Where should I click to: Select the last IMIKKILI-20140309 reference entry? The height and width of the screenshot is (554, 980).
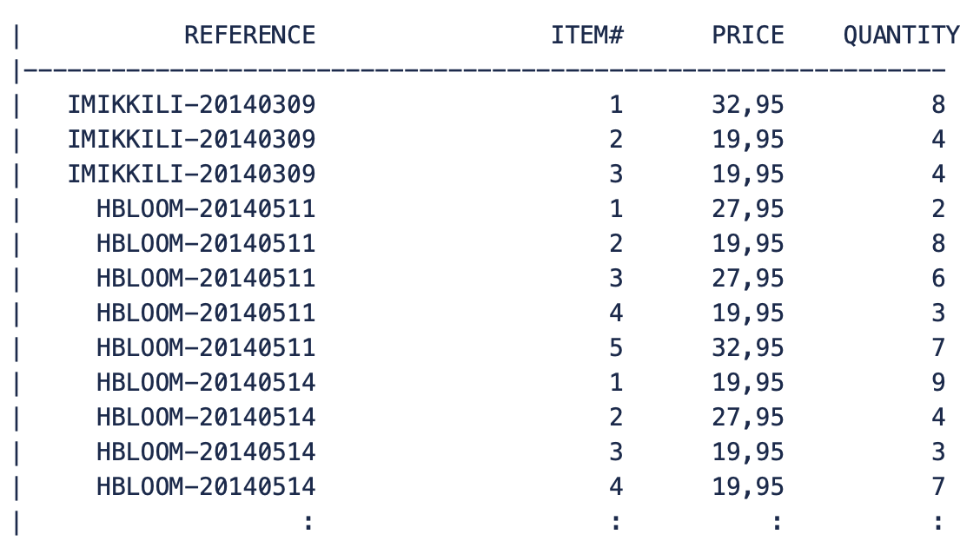[x=191, y=175]
